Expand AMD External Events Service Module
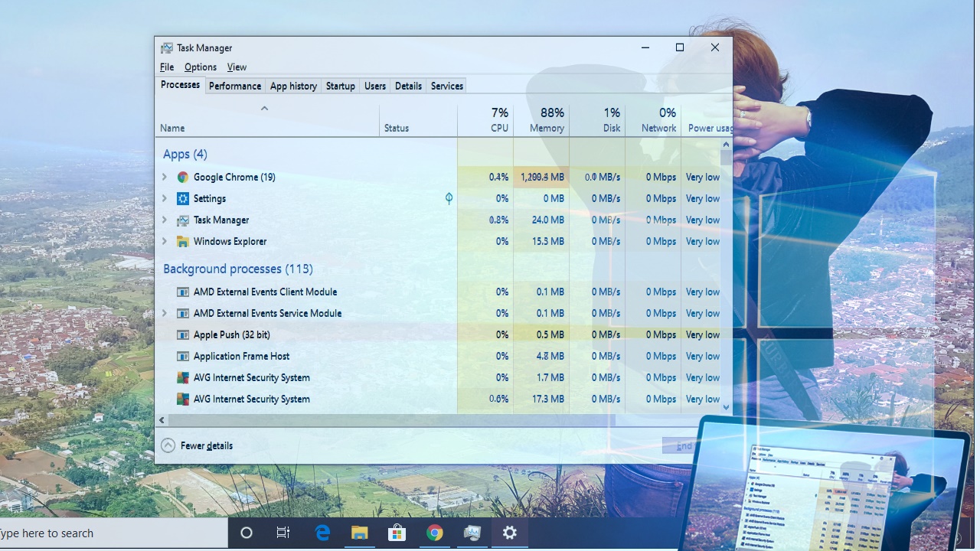The width and height of the screenshot is (980, 551). (164, 313)
